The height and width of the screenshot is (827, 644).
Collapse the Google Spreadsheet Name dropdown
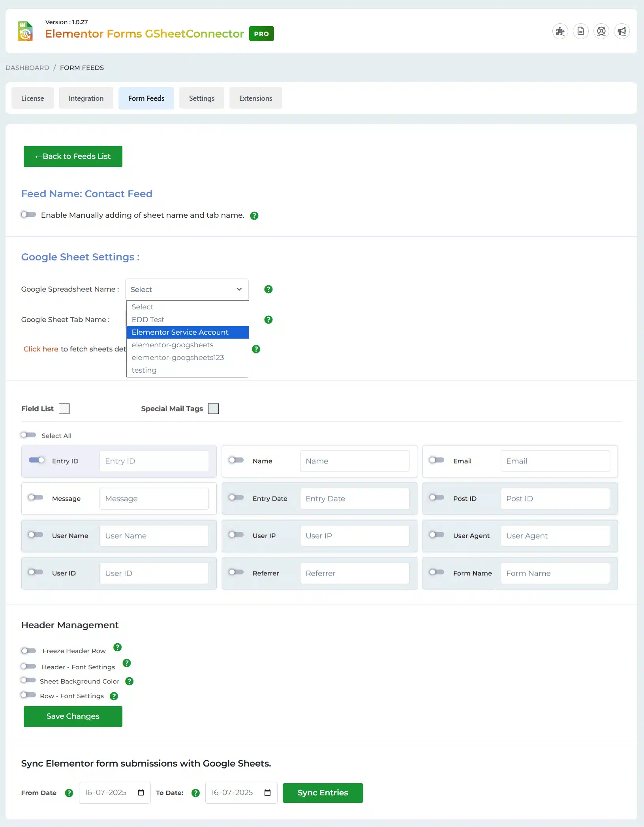pos(187,289)
